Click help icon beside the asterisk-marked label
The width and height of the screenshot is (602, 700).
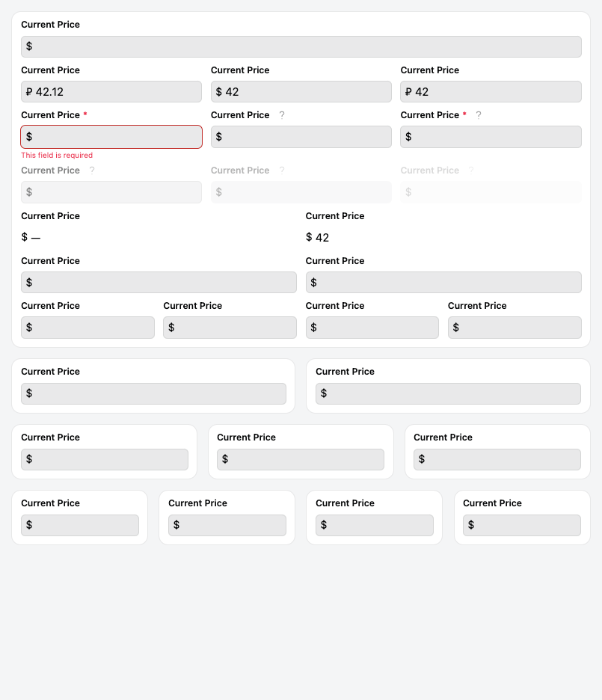click(x=479, y=115)
